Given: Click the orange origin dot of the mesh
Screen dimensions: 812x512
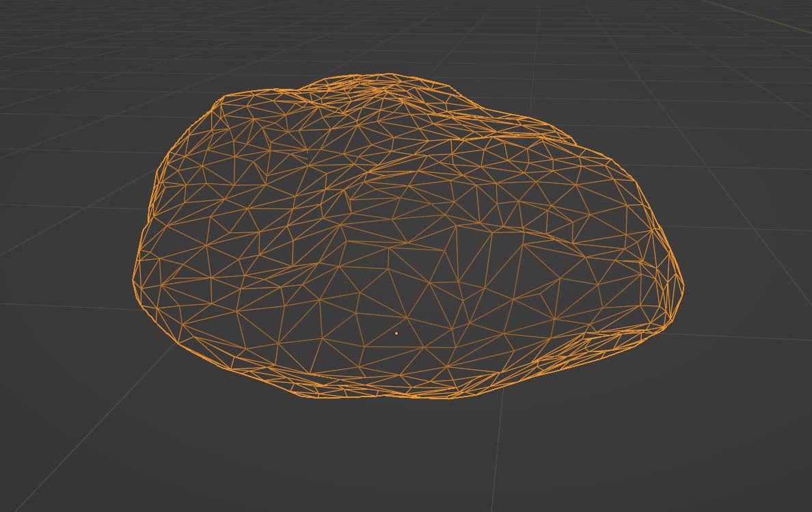Looking at the screenshot, I should tap(396, 334).
